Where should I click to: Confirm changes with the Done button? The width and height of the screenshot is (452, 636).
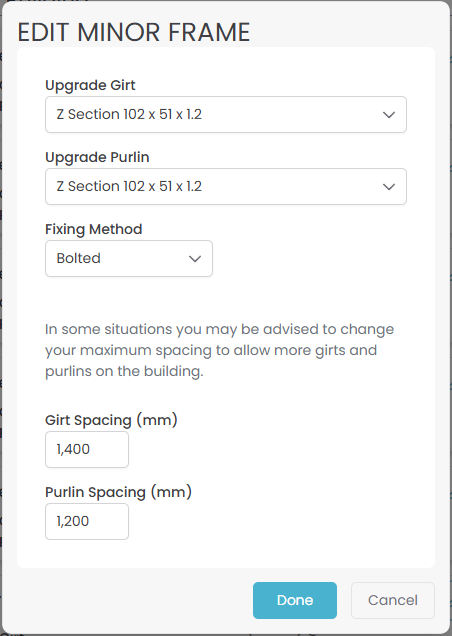click(295, 600)
